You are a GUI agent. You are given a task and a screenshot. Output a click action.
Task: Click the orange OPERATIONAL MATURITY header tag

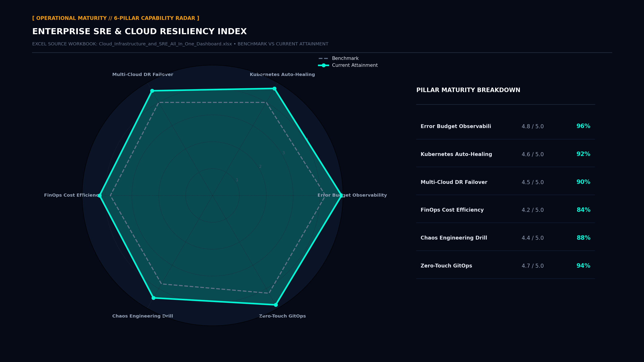pyautogui.click(x=116, y=18)
